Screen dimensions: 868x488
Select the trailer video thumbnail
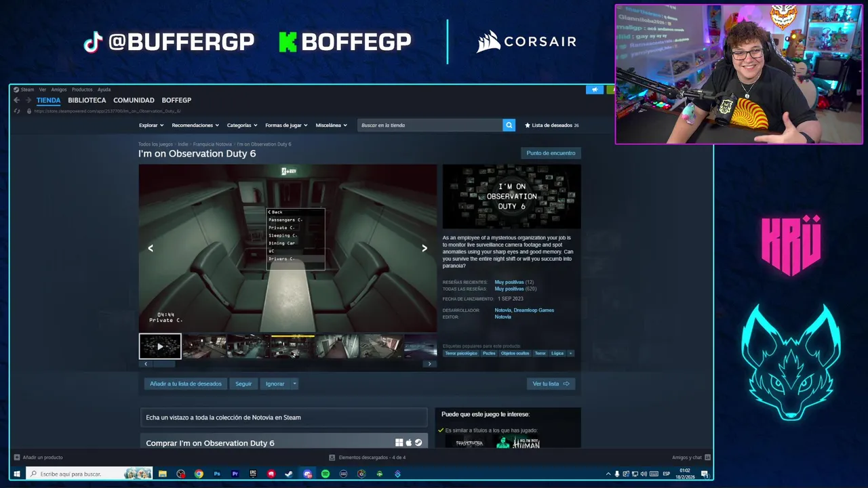tap(160, 346)
